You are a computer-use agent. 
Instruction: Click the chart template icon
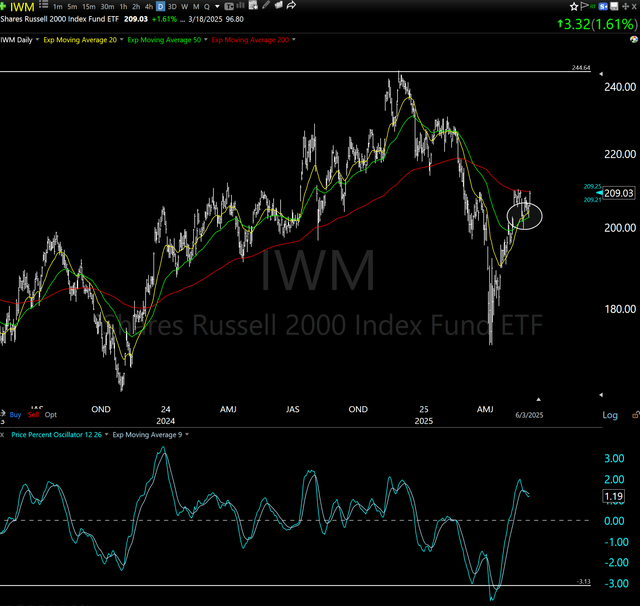[229, 6]
